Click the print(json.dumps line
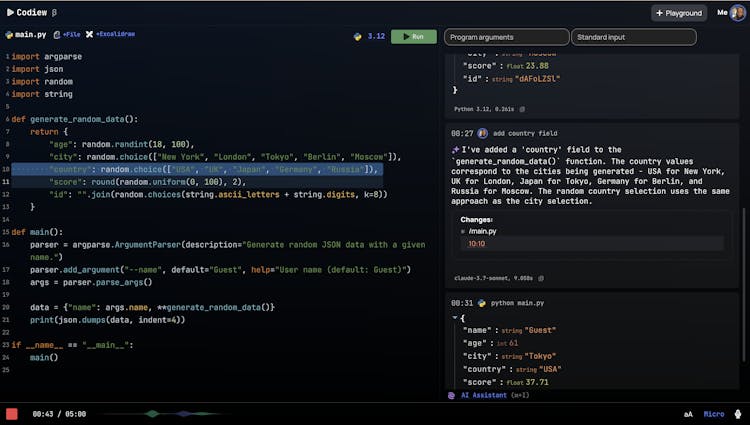Image resolution: width=750 pixels, height=425 pixels. (x=107, y=320)
